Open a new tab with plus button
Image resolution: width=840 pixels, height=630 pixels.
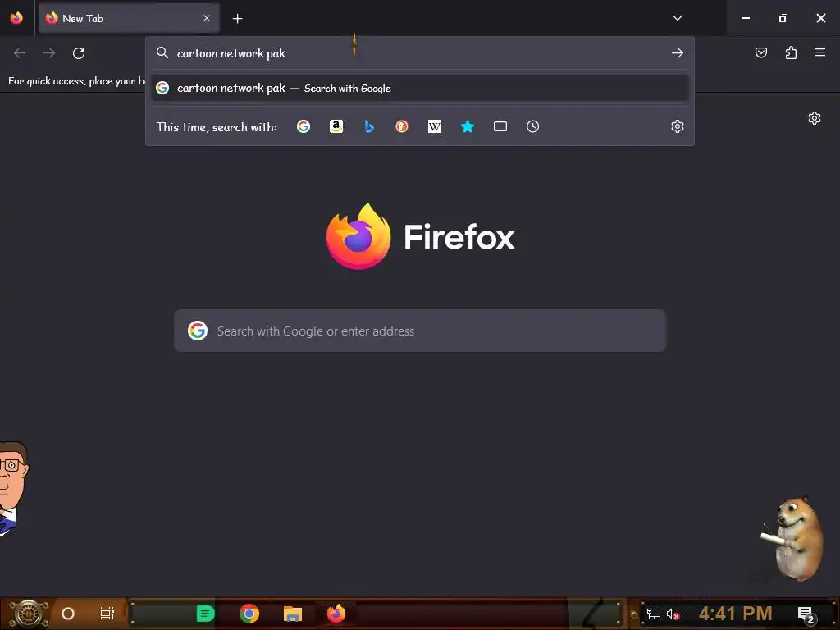tap(237, 19)
